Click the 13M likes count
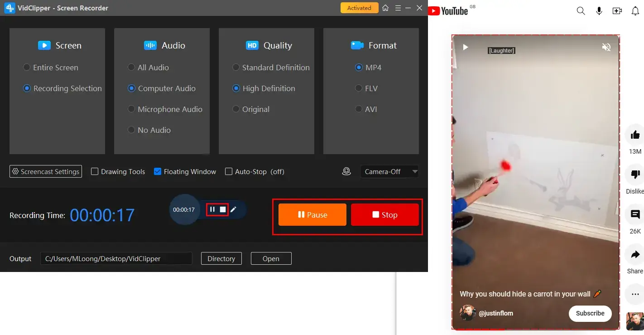 click(635, 151)
